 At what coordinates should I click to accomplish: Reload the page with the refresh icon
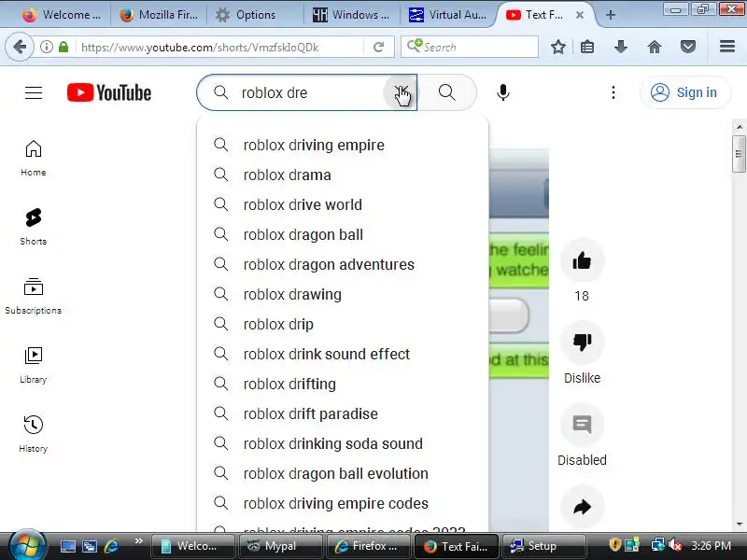pos(379,47)
